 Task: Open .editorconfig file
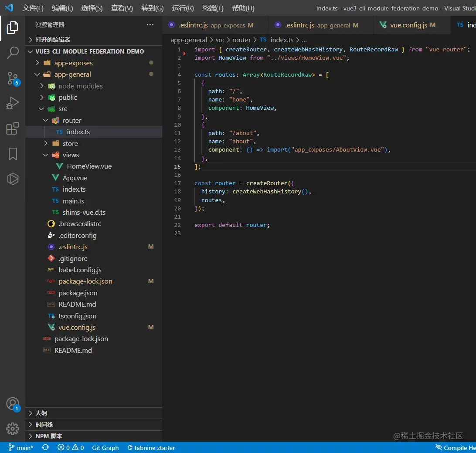[x=93, y=235]
